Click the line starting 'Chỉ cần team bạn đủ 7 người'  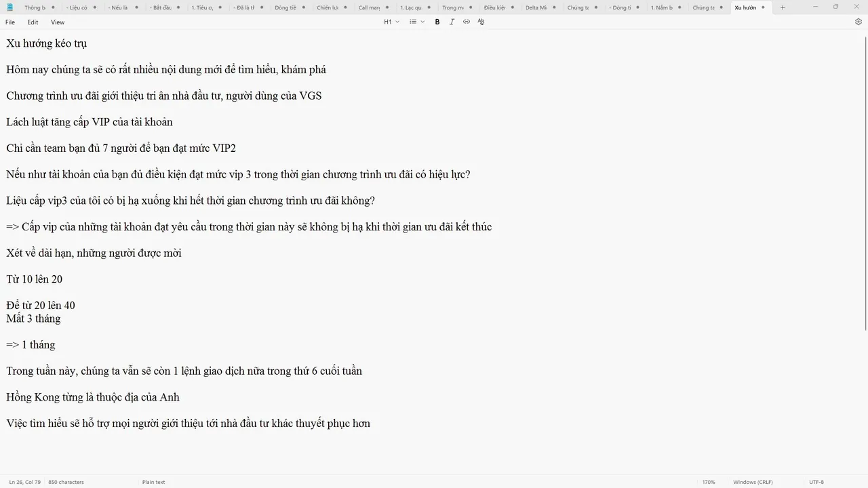pos(121,148)
